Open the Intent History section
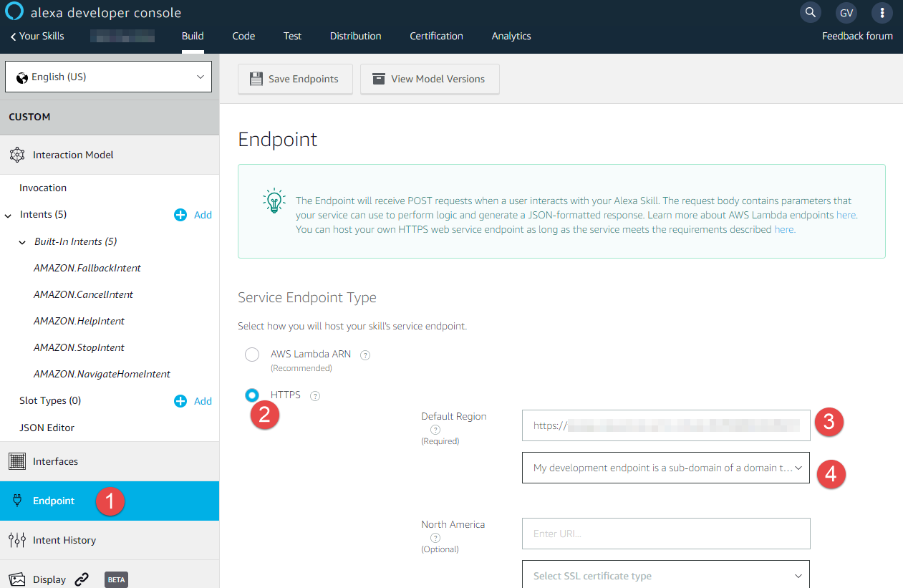The image size is (903, 588). 110,540
